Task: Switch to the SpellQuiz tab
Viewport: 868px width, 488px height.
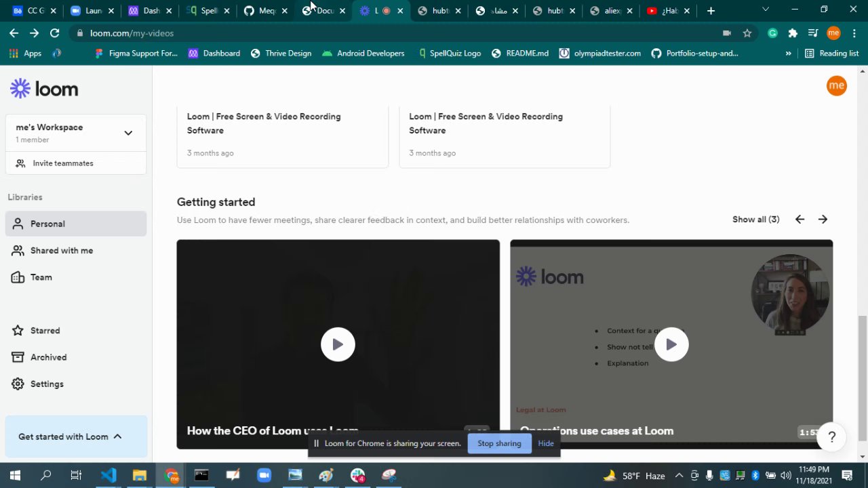Action: pyautogui.click(x=206, y=11)
